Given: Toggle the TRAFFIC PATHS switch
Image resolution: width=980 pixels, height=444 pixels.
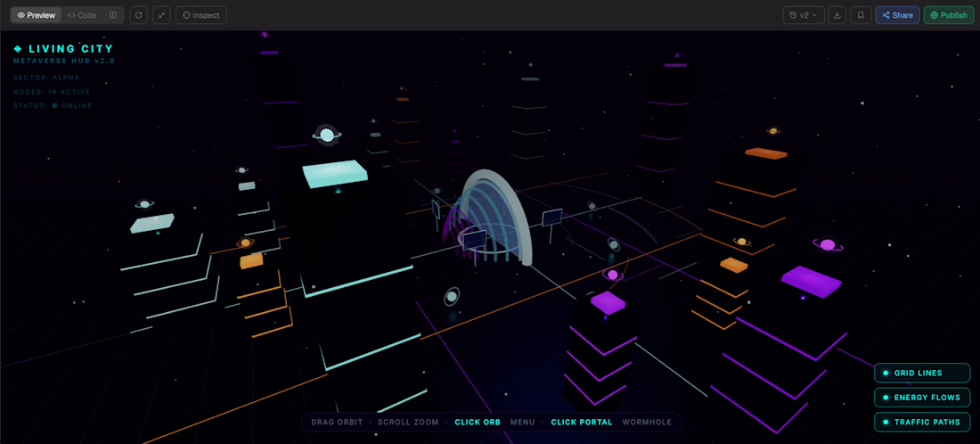Looking at the screenshot, I should [x=922, y=422].
